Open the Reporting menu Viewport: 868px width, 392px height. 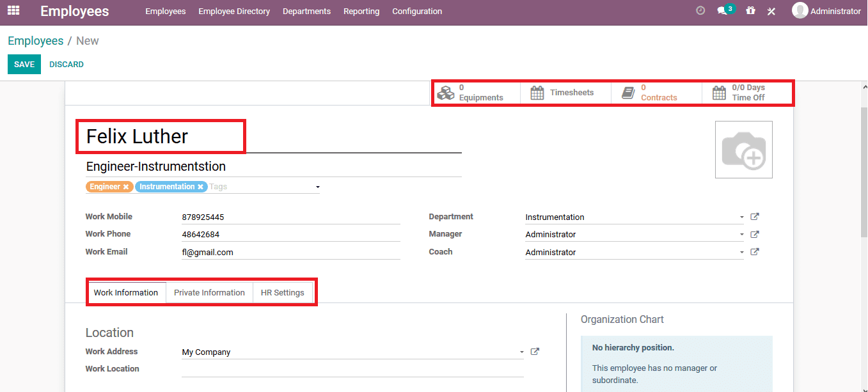pos(361,12)
